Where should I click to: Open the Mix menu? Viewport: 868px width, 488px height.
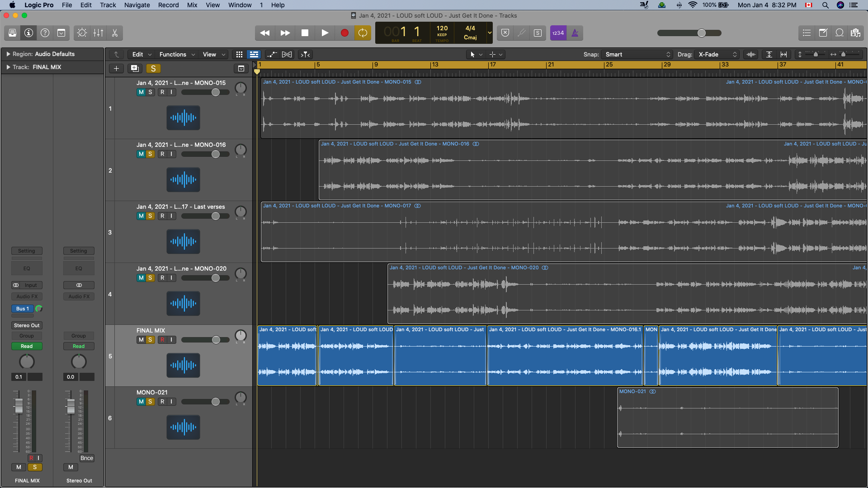pos(192,5)
